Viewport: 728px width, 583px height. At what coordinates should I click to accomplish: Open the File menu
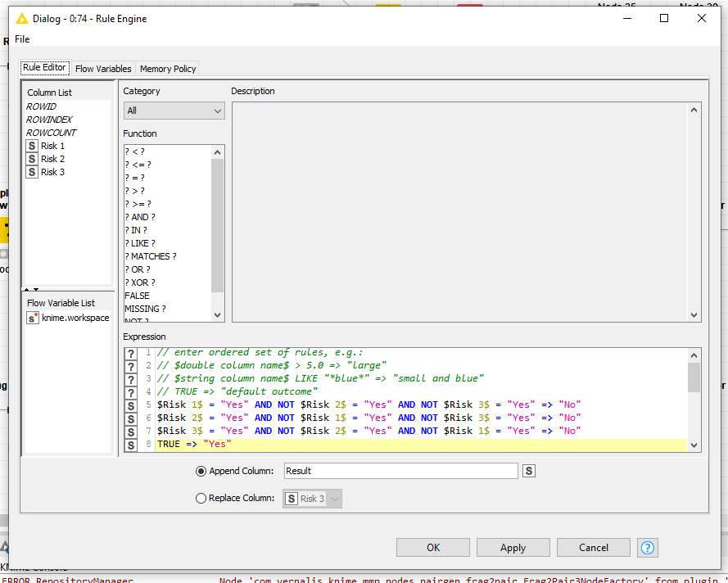[x=22, y=39]
